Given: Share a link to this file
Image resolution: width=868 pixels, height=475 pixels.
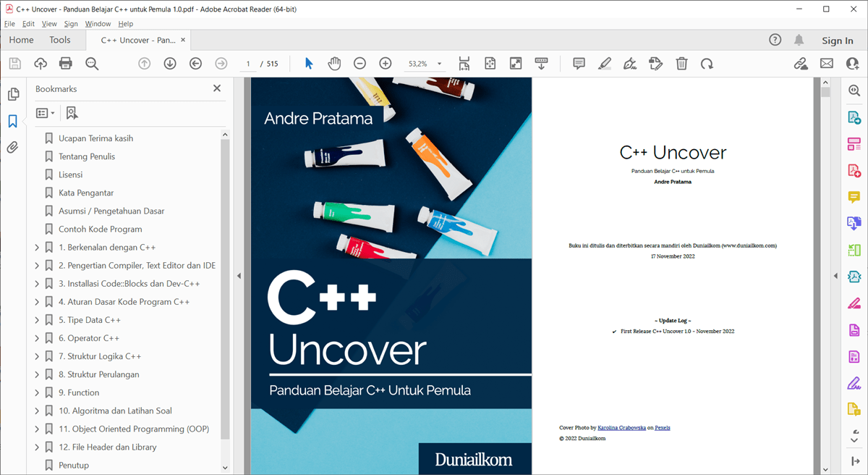Looking at the screenshot, I should (x=801, y=64).
